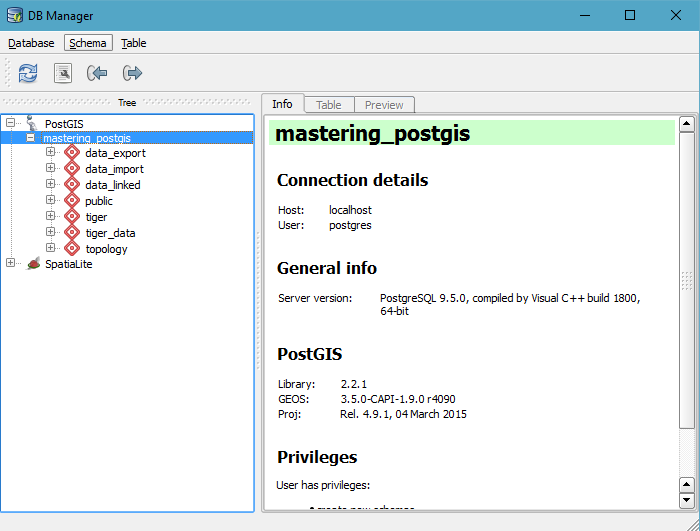Switch to the Table tab

click(x=328, y=105)
